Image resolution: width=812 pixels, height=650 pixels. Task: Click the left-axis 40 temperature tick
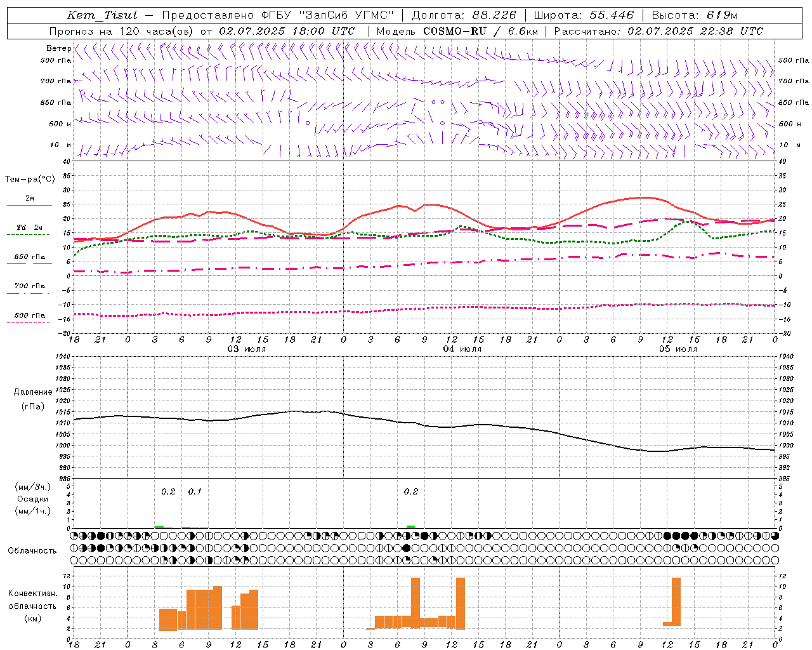tap(67, 161)
